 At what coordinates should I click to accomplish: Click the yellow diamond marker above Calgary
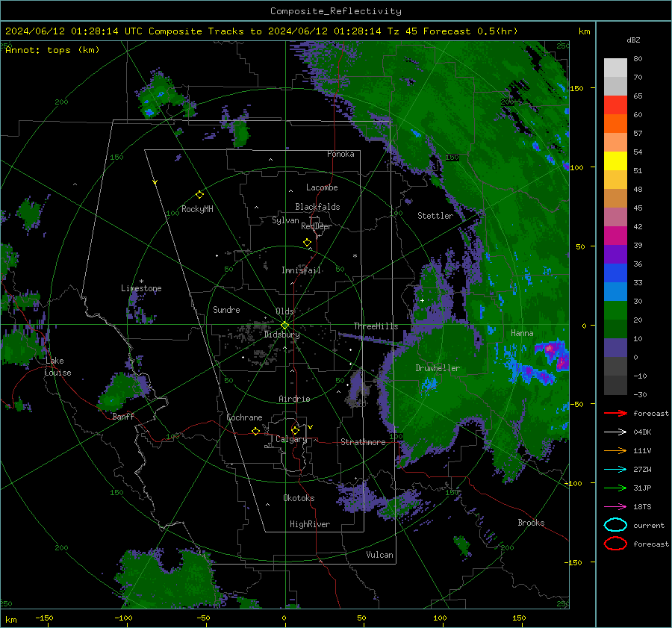[x=295, y=430]
